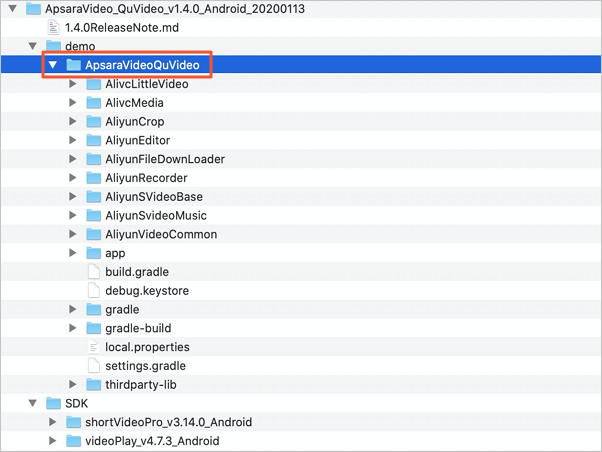Expand the gradle folder arrow
Image resolution: width=602 pixels, height=452 pixels.
(x=73, y=309)
